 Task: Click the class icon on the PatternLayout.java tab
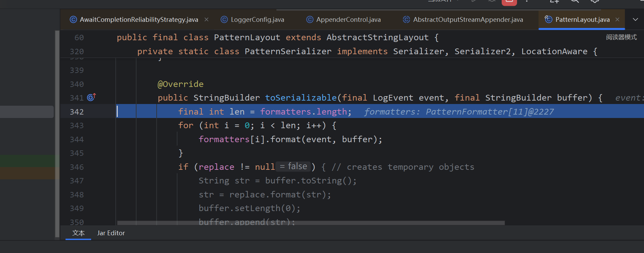coord(548,19)
